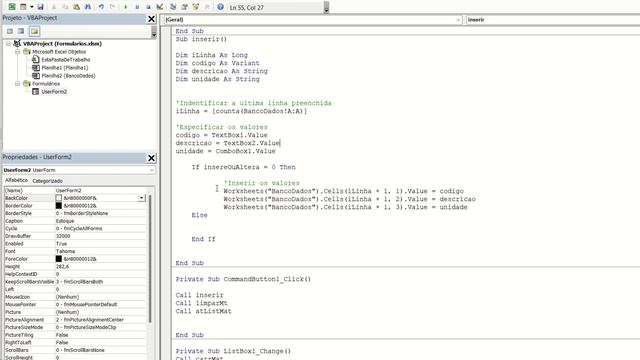Select the Font property value Tahoma
This screenshot has width=640, height=360.
coord(65,251)
